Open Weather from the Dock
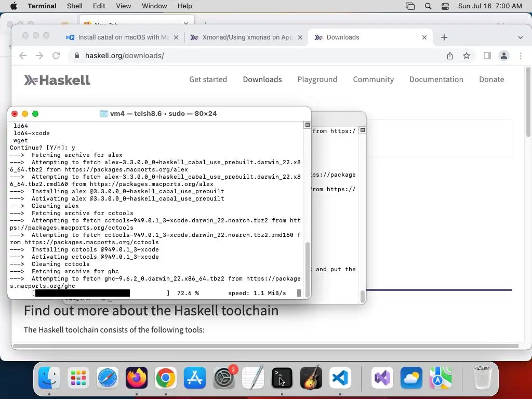Viewport: 532px width, 399px height. click(x=411, y=378)
